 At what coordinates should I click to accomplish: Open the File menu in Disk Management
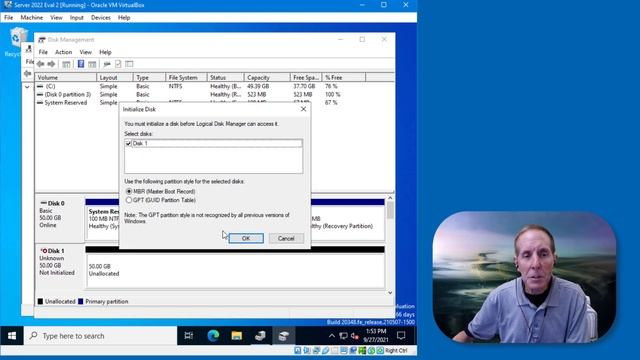43,52
